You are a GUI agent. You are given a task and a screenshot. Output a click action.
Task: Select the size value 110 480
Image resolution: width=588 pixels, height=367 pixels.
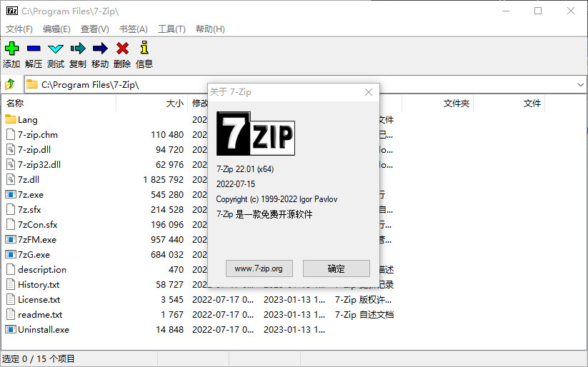coord(167,134)
